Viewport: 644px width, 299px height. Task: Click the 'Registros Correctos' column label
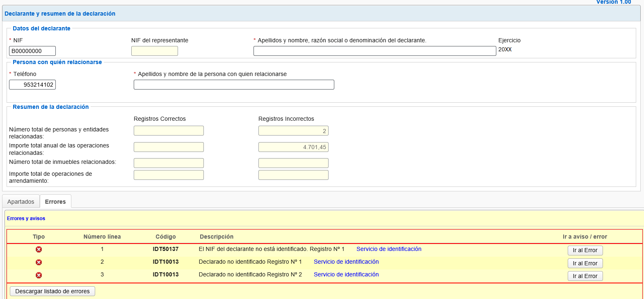pyautogui.click(x=160, y=119)
